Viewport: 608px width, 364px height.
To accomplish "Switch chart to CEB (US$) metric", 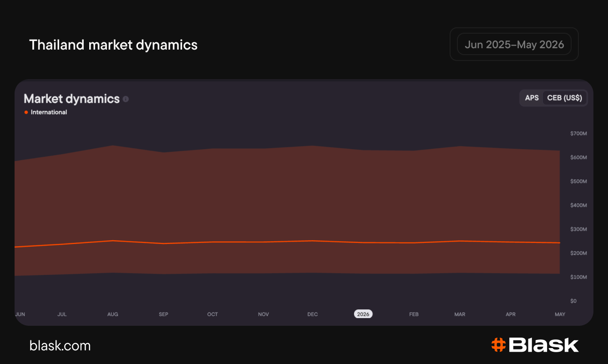I will point(564,98).
